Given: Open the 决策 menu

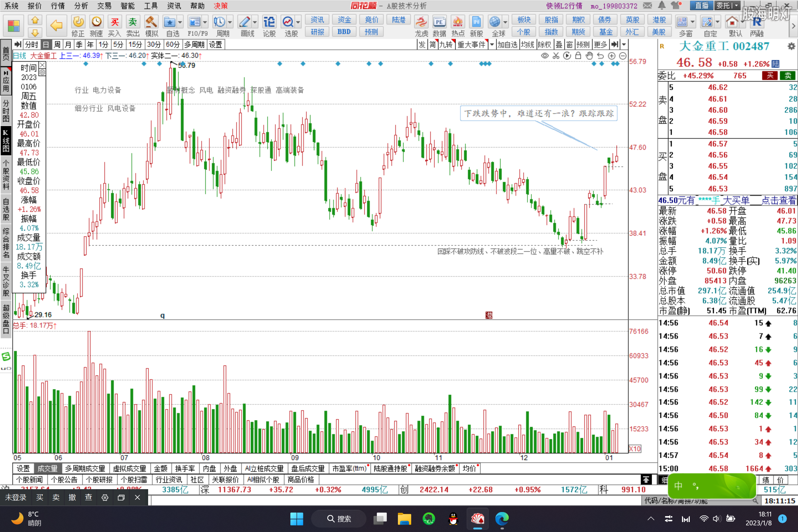Looking at the screenshot, I should point(221,6).
